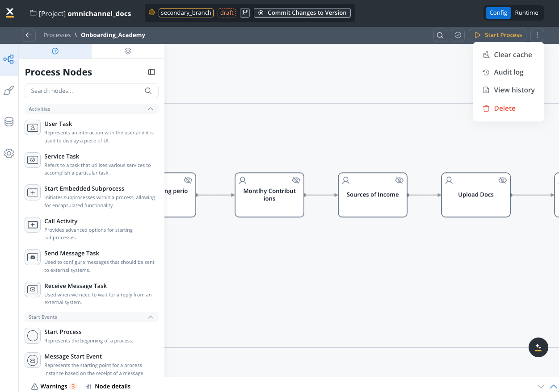
Task: Expand the bottom panel with up chevron
Action: click(x=553, y=386)
